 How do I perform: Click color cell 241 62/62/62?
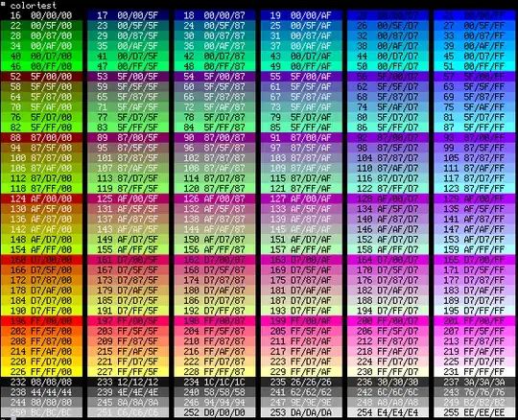301,392
